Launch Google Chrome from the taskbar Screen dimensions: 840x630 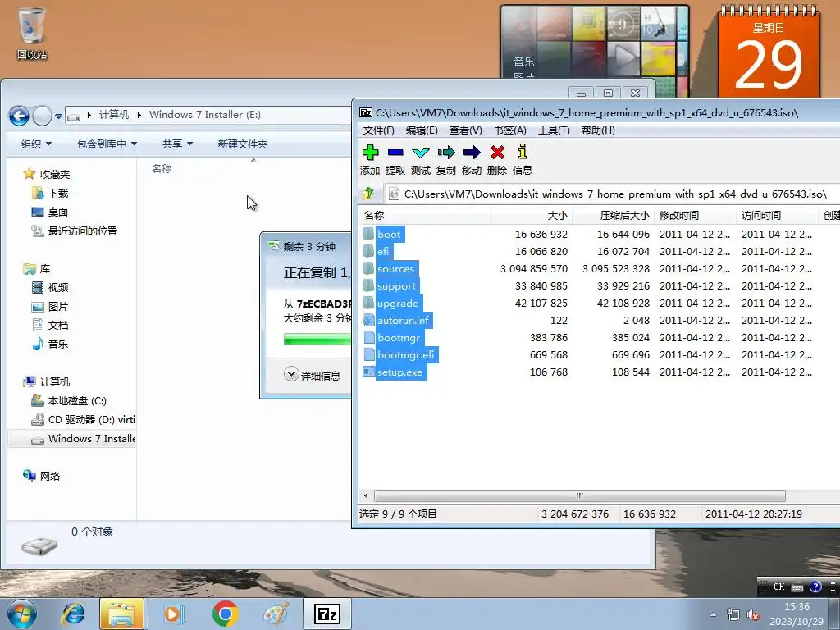pyautogui.click(x=225, y=614)
